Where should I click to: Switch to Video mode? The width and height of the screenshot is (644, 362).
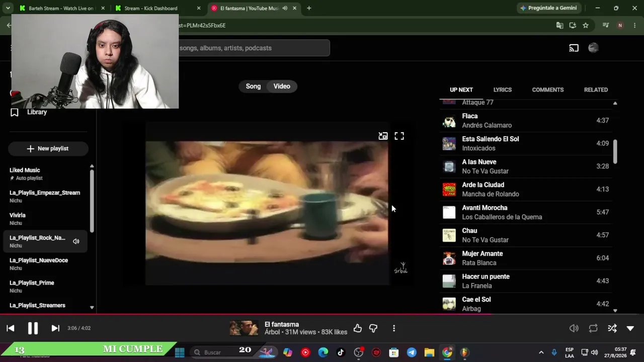tap(282, 86)
